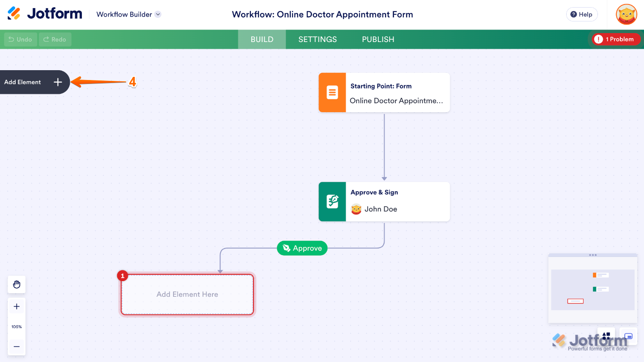644x362 pixels.
Task: Click the plus icon on the Add Element bar
Action: [x=58, y=82]
